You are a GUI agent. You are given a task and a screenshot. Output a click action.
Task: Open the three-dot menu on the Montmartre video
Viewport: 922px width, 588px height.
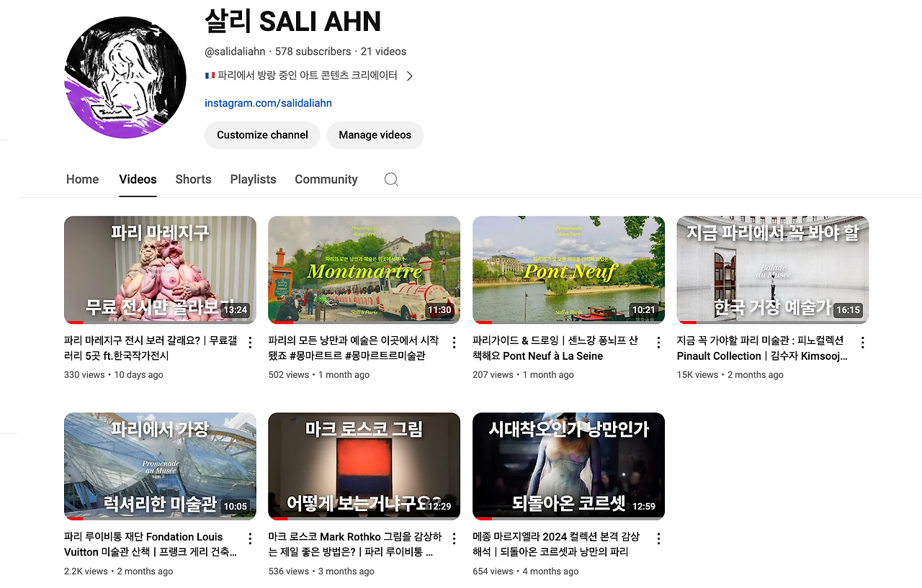tap(454, 342)
